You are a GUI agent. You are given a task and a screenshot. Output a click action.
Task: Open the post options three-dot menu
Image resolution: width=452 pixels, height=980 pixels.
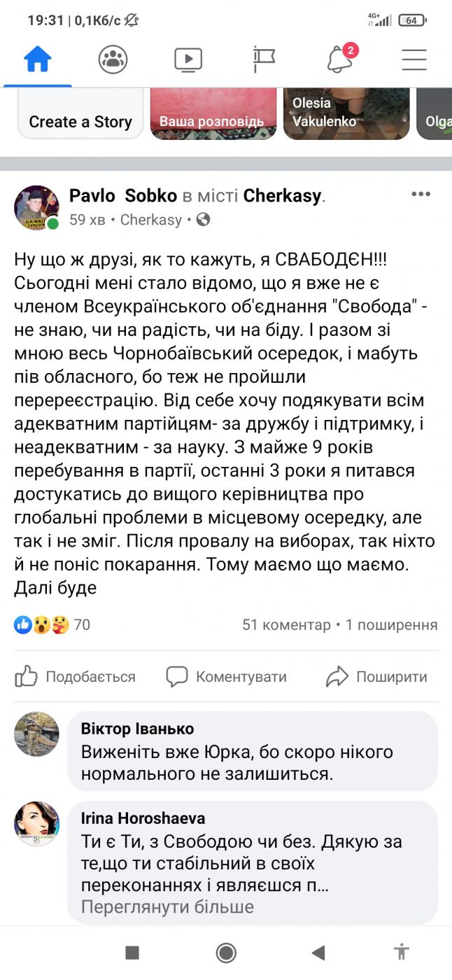pyautogui.click(x=421, y=194)
